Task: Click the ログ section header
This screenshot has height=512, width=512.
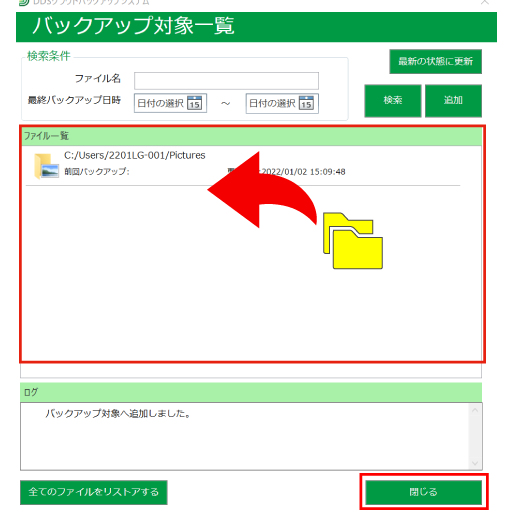Action: tap(251, 392)
